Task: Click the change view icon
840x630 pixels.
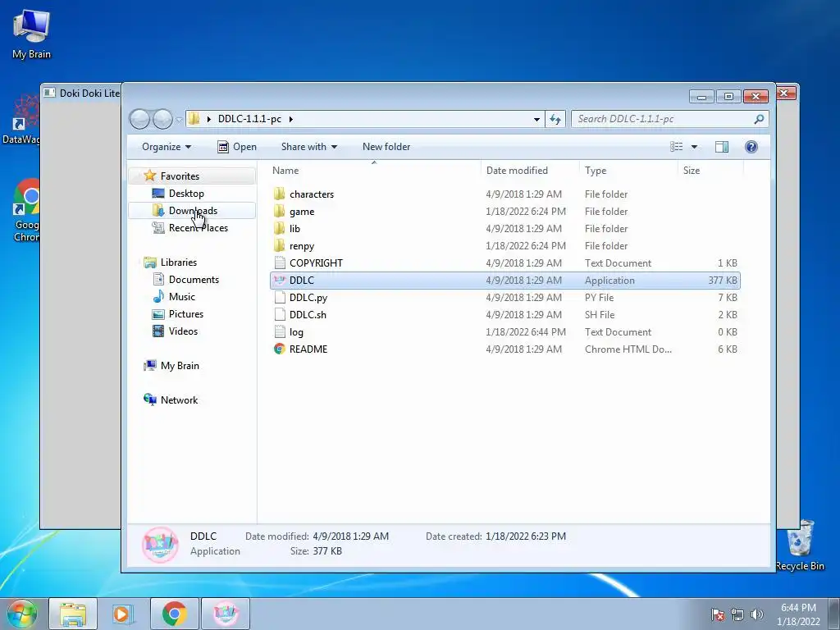Action: pos(676,147)
